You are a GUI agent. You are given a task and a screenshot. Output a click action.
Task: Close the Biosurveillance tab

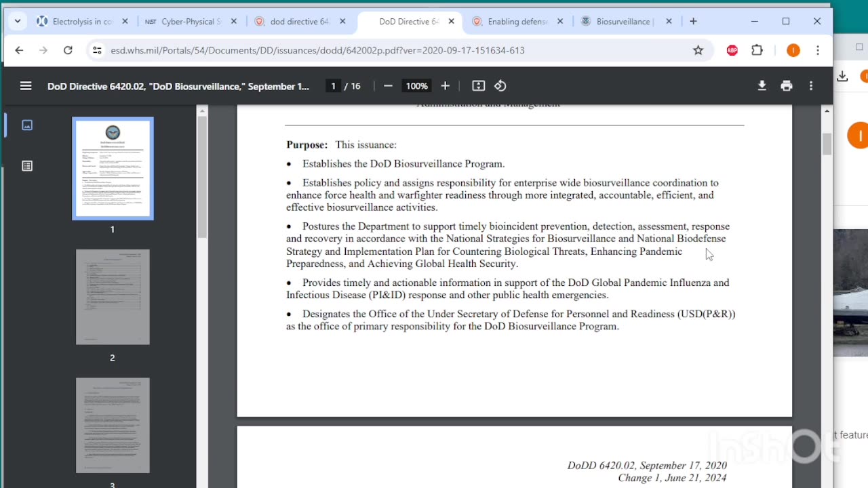(669, 22)
